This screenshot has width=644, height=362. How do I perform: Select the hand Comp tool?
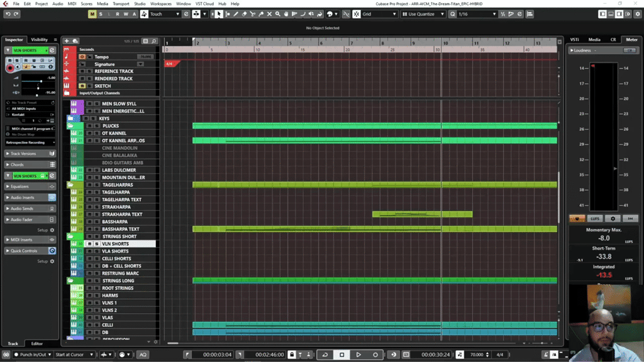pos(286,14)
